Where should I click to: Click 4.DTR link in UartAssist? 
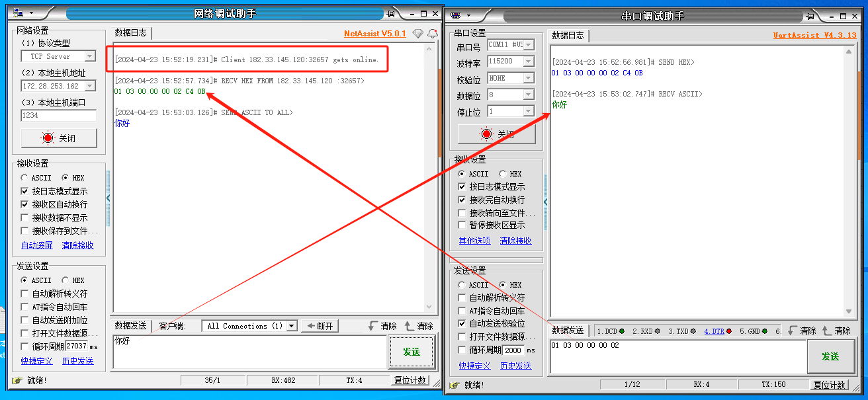point(714,331)
